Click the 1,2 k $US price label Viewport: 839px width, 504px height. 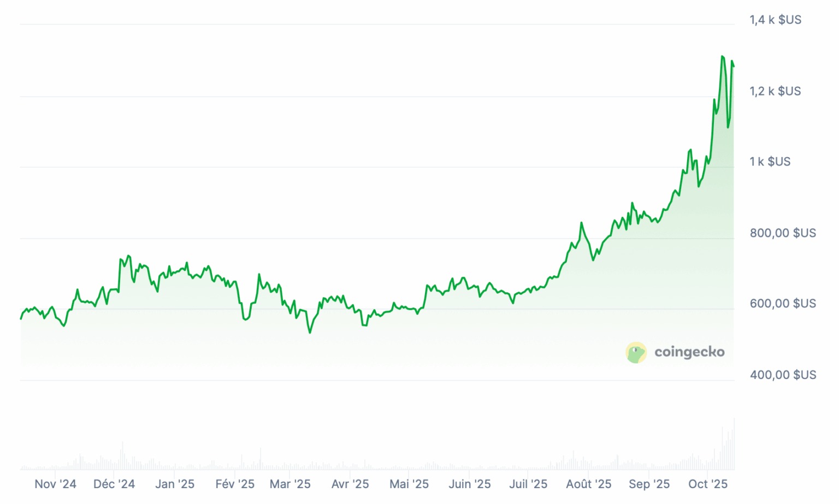[776, 91]
